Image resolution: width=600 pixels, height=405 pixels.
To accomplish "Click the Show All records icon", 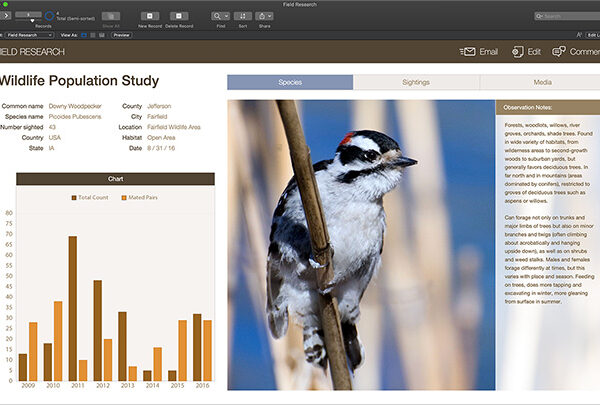I will 111,16.
